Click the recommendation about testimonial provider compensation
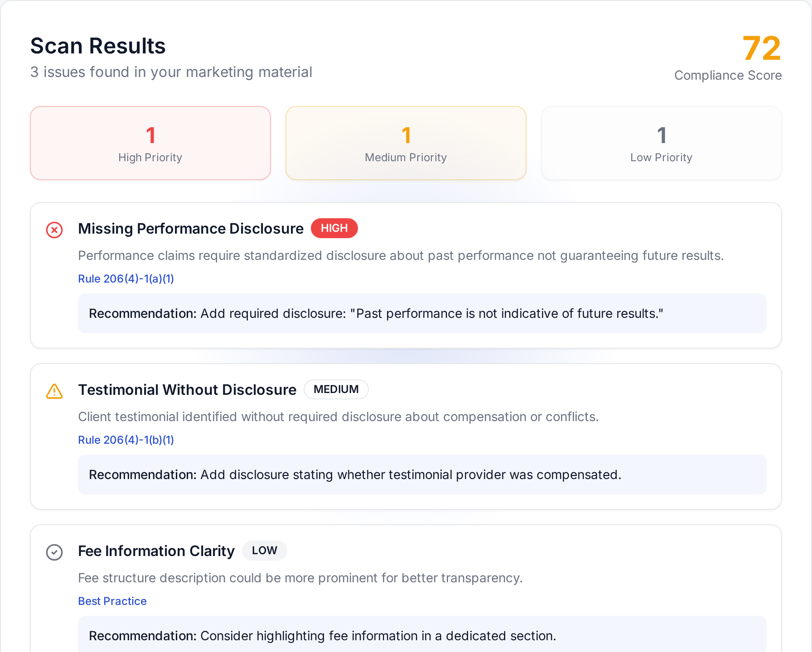Viewport: 812px width, 652px height. [x=422, y=475]
